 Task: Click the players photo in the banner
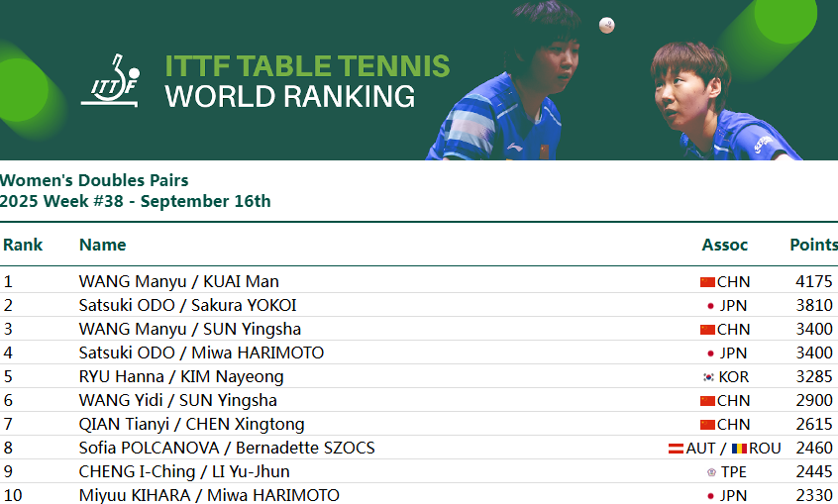(614, 80)
